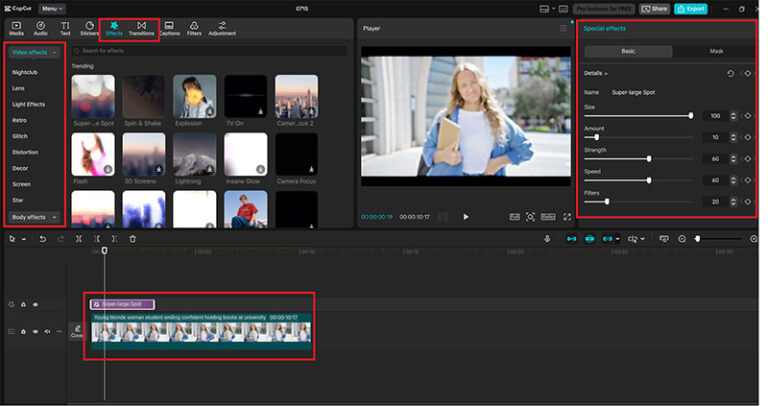Choose the TV On effect thumbnail

click(x=245, y=96)
